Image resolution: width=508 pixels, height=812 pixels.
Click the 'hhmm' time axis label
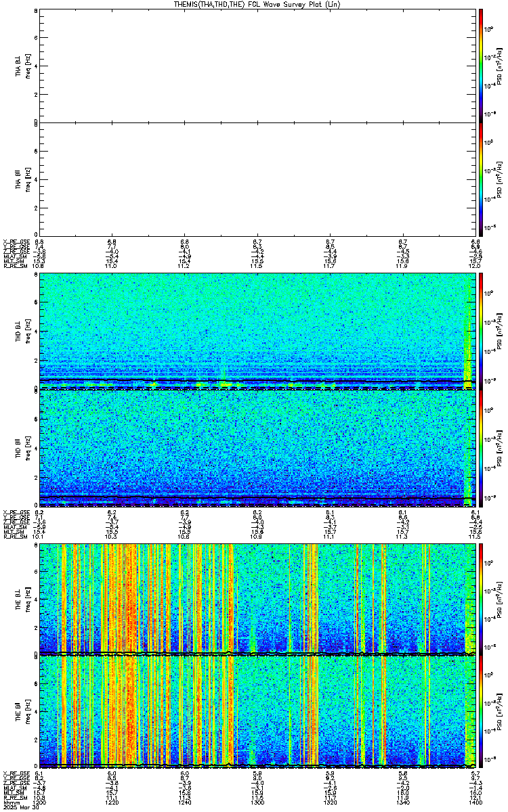9,803
